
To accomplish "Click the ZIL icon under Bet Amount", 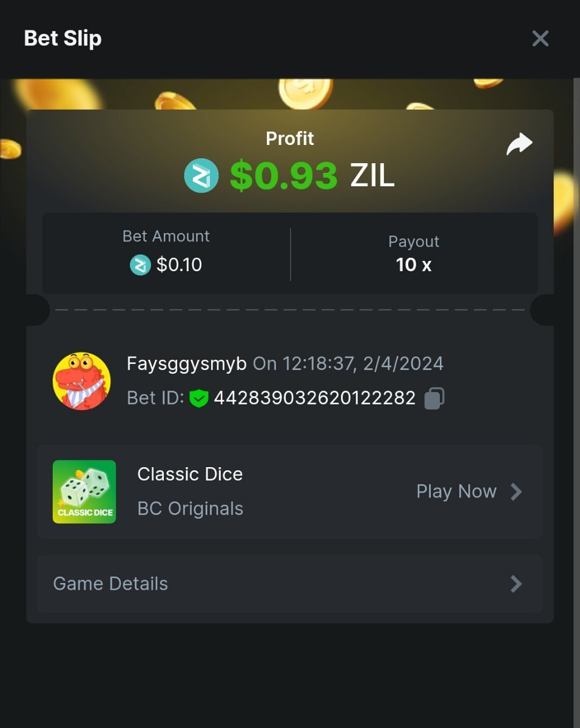I will [140, 265].
